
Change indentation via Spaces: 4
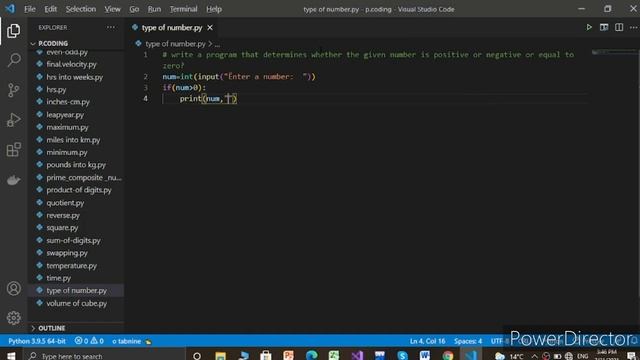(468, 341)
